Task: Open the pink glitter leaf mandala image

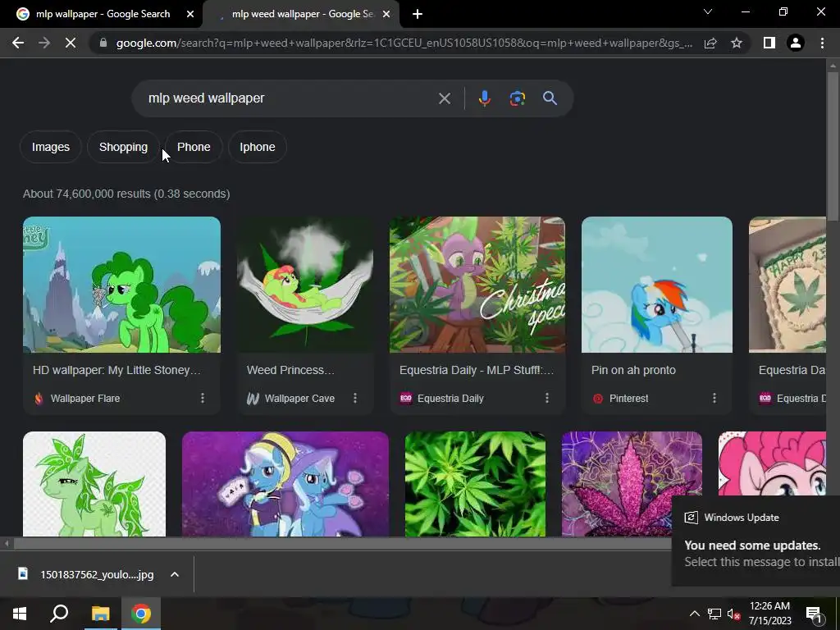Action: point(632,484)
